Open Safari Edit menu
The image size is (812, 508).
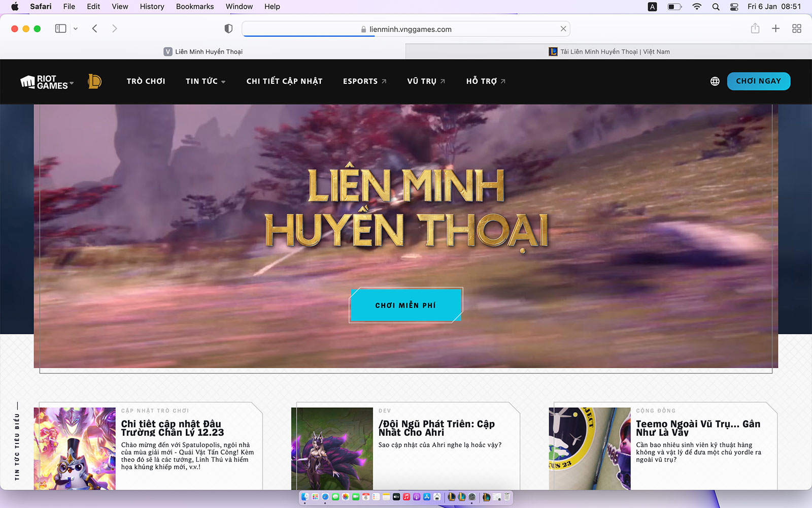point(93,7)
